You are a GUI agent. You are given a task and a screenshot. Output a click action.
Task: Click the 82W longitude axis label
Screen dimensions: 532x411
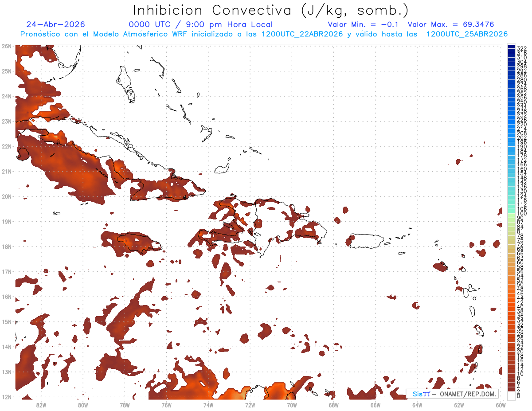pos(41,405)
